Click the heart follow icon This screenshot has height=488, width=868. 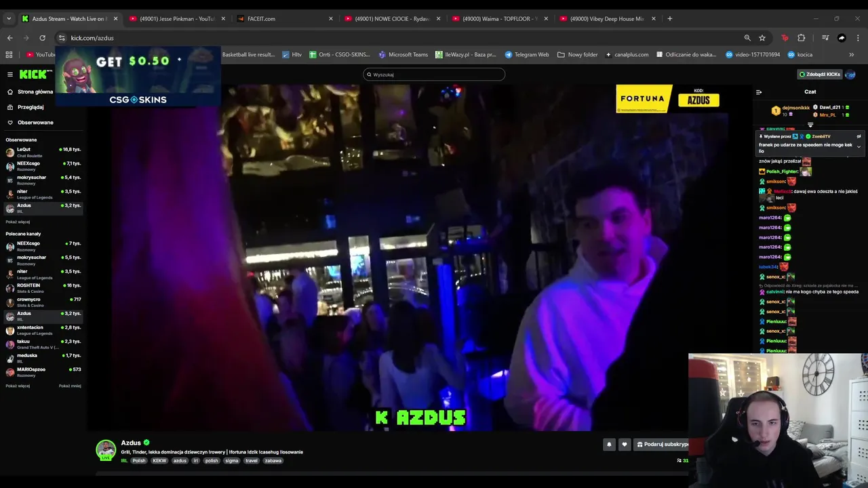(x=625, y=445)
